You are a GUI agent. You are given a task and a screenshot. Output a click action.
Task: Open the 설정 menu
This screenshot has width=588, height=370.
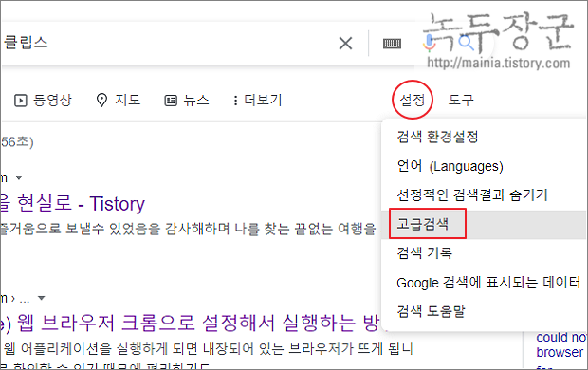pyautogui.click(x=413, y=100)
